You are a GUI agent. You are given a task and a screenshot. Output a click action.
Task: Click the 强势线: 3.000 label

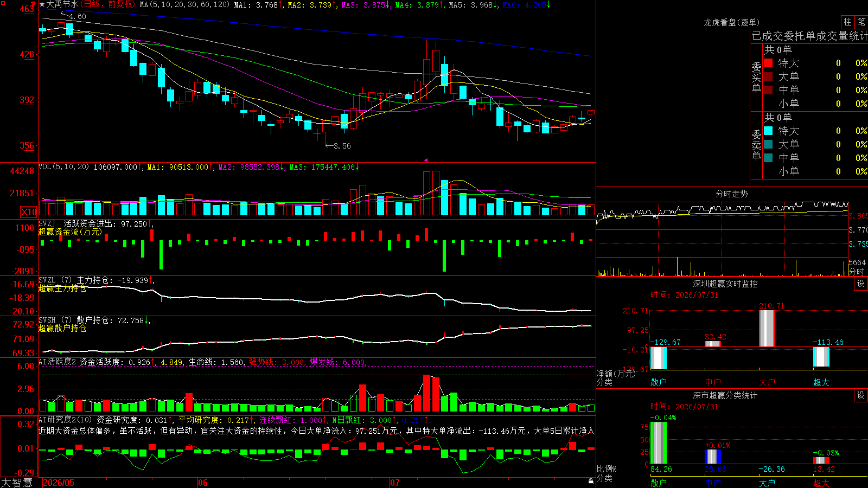click(x=277, y=362)
